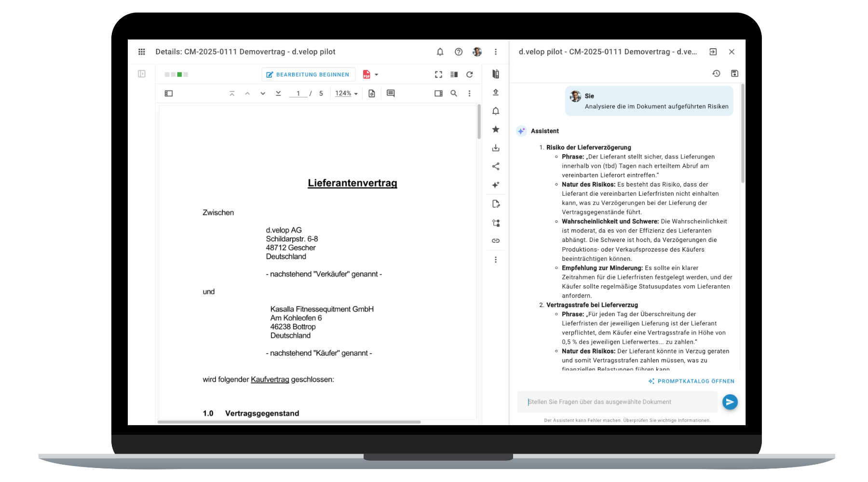Expand the PDF format dropdown arrow
This screenshot has width=868, height=482.
[377, 75]
